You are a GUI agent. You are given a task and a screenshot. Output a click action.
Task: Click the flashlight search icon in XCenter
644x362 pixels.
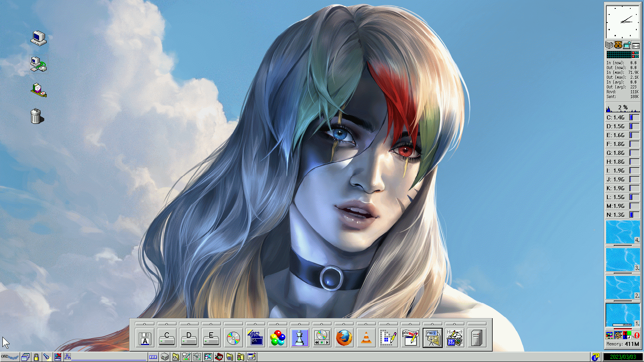tap(47, 357)
